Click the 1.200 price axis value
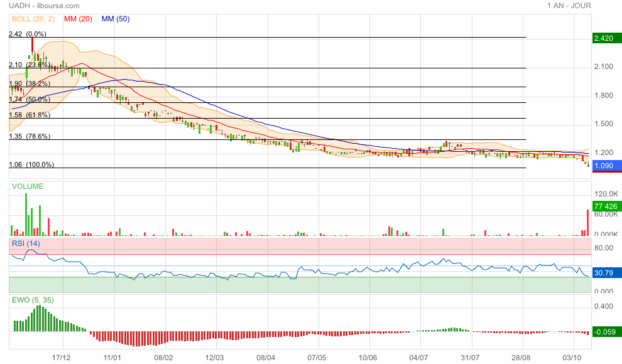 603,153
